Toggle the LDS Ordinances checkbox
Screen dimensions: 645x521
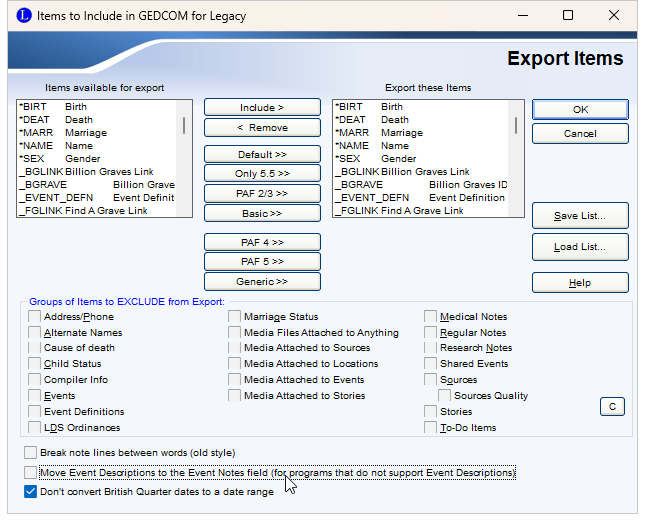click(x=35, y=427)
